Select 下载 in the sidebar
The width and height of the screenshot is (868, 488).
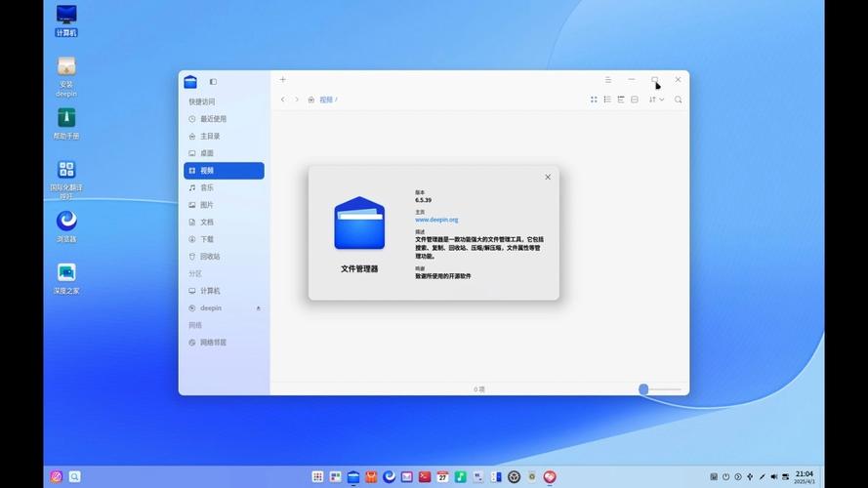pyautogui.click(x=224, y=239)
